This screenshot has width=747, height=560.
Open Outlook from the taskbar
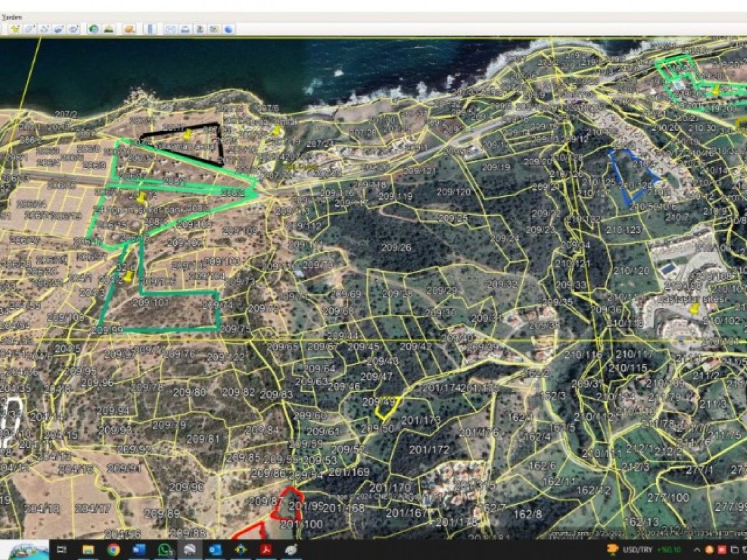215,549
